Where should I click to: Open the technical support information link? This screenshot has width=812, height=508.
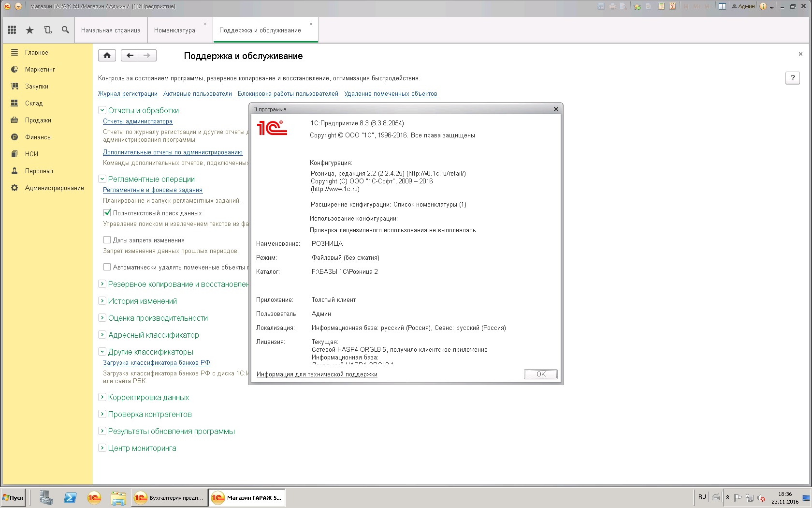coord(317,374)
